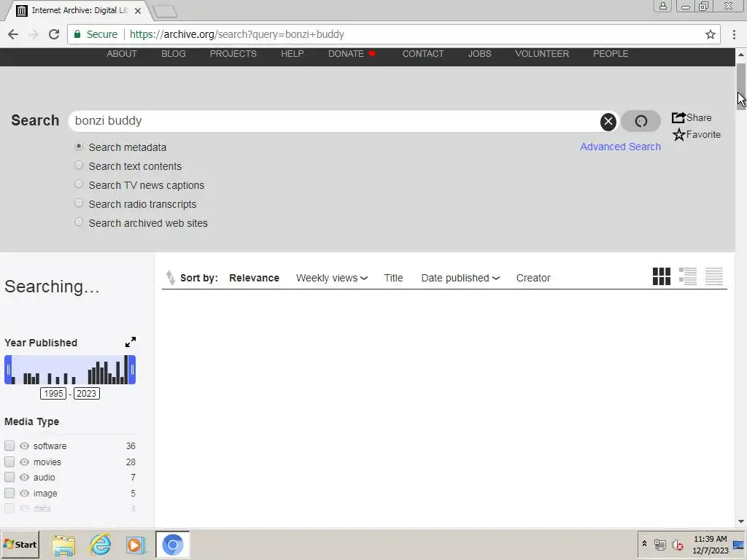Show only software with eye icon
Viewport: 747px width, 560px height.
(24, 446)
